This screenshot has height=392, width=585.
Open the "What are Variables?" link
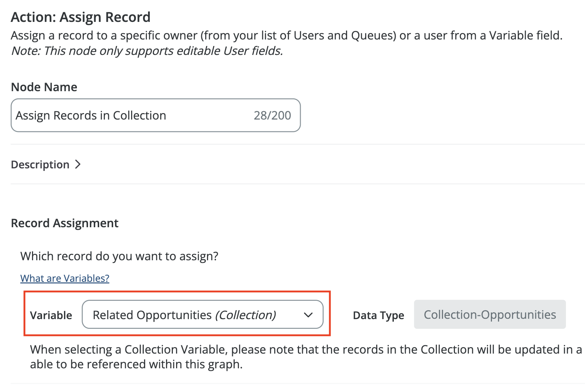(x=65, y=278)
